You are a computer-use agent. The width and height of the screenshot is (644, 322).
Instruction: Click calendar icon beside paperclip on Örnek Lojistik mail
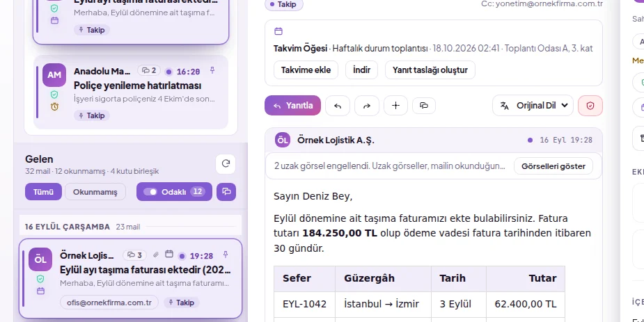coord(168,255)
